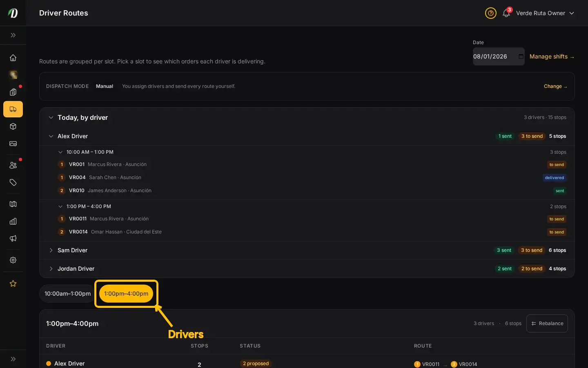Open the Manage shifts link
Viewport: 588px width, 368px height.
[x=552, y=56]
